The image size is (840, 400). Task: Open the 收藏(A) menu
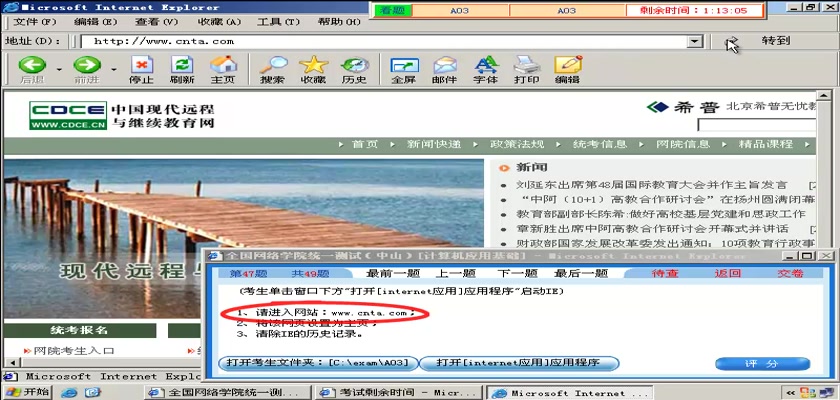click(x=219, y=22)
